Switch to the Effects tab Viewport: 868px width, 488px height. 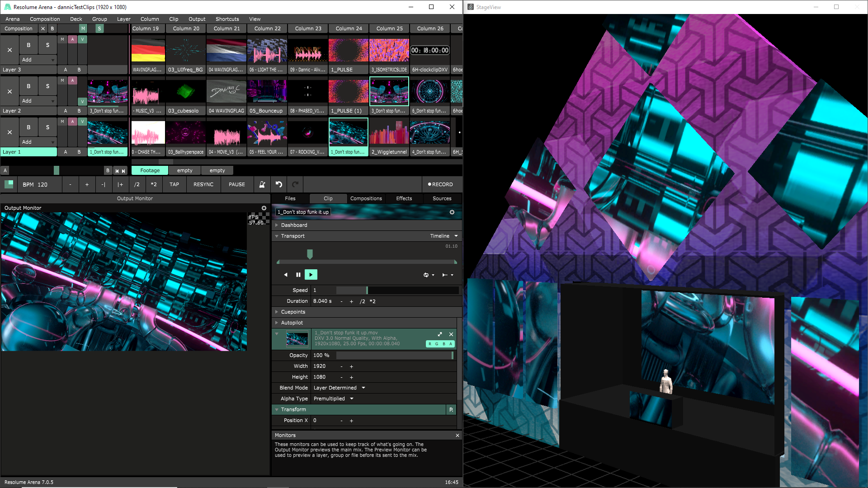tap(404, 198)
